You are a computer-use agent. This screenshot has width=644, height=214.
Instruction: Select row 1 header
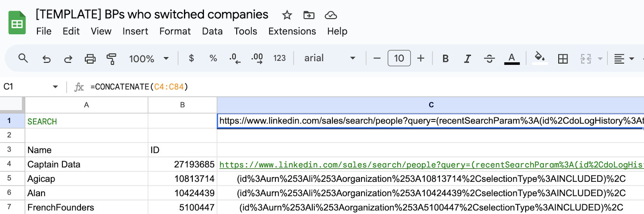click(12, 121)
